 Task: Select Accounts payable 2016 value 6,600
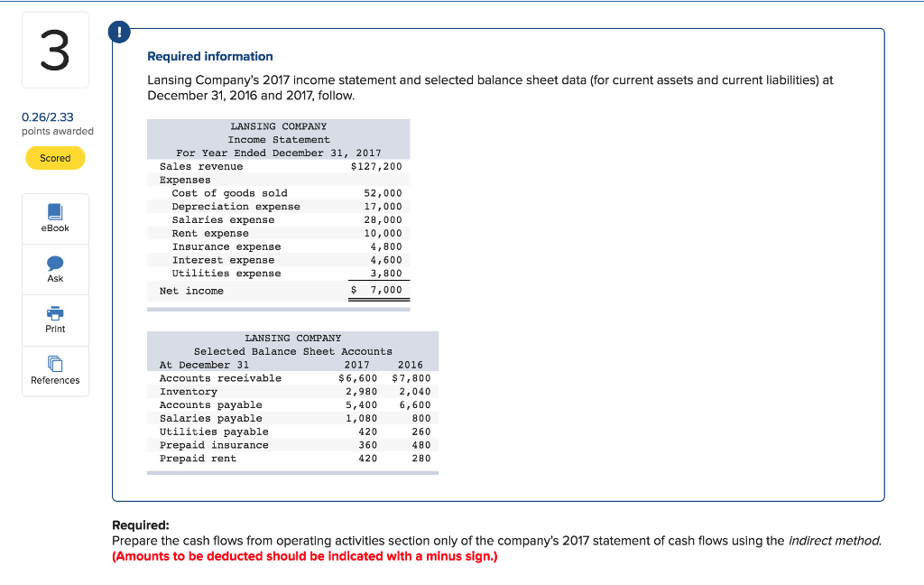click(x=415, y=405)
